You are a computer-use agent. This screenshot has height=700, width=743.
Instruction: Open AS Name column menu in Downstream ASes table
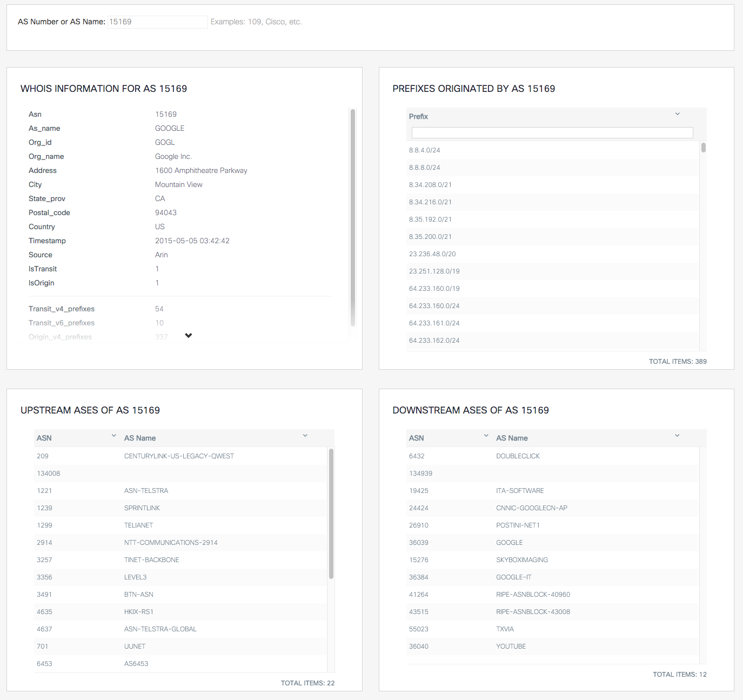(677, 436)
